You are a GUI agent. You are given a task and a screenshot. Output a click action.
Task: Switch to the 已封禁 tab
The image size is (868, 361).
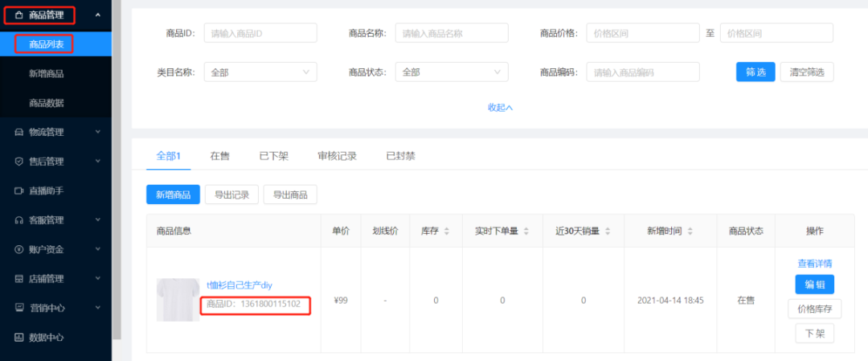401,156
